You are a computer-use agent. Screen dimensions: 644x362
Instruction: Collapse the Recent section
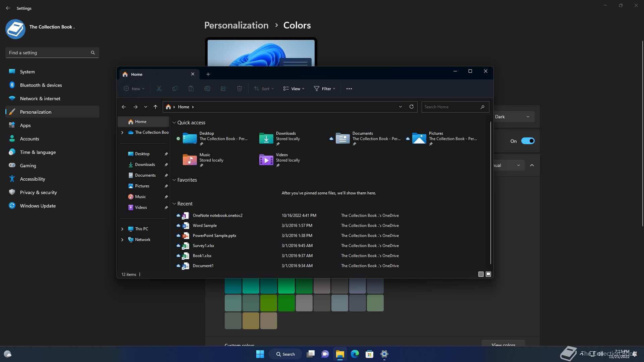coord(174,204)
